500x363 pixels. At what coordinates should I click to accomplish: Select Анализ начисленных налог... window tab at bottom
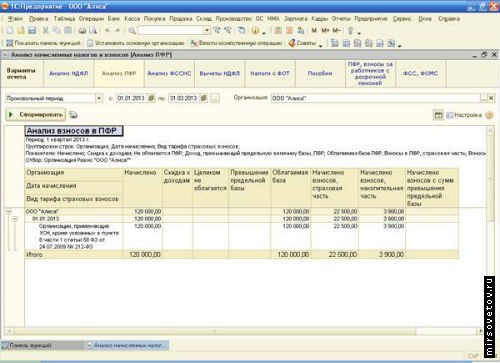(127, 346)
